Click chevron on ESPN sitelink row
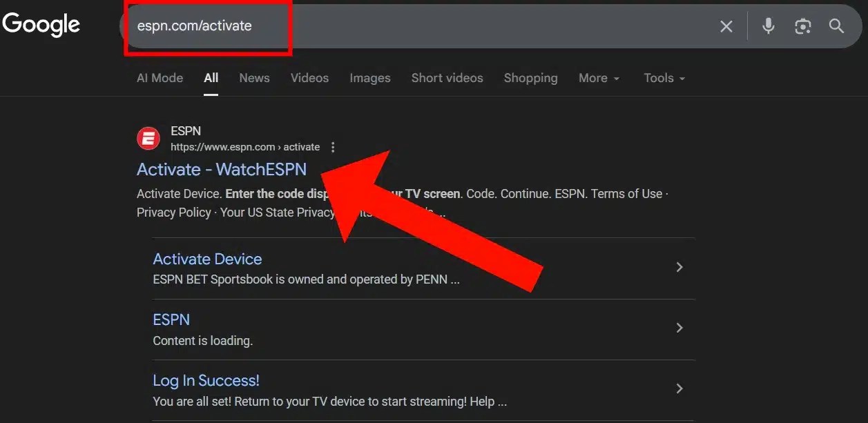Screen dimensions: 868x423 (x=679, y=328)
